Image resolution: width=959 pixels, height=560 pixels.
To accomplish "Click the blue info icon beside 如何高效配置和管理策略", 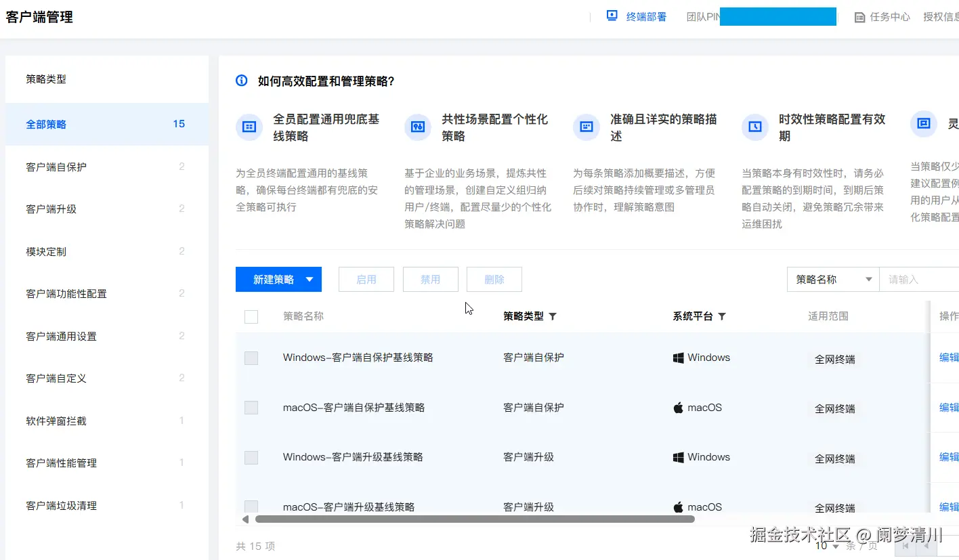I will (x=242, y=81).
